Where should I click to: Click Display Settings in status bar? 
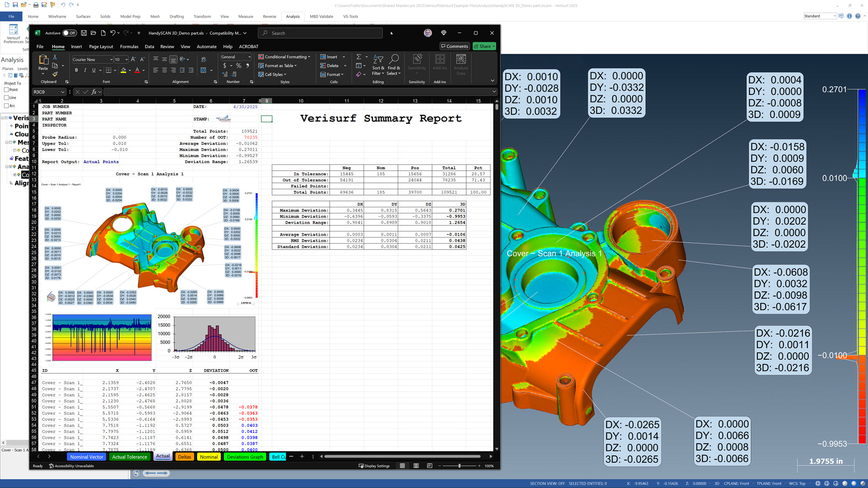[374, 466]
